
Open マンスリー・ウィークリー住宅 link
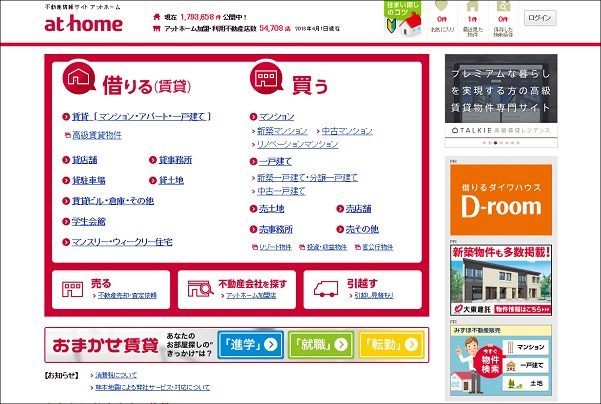coord(122,242)
